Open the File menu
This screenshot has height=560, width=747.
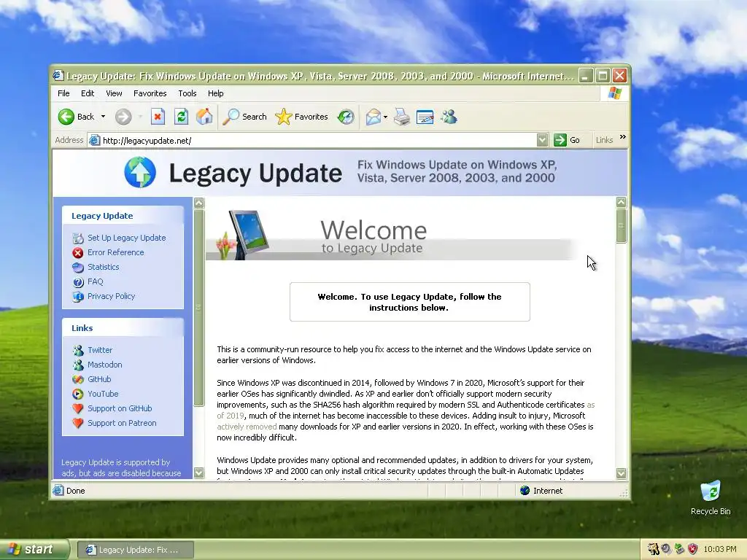pos(63,93)
